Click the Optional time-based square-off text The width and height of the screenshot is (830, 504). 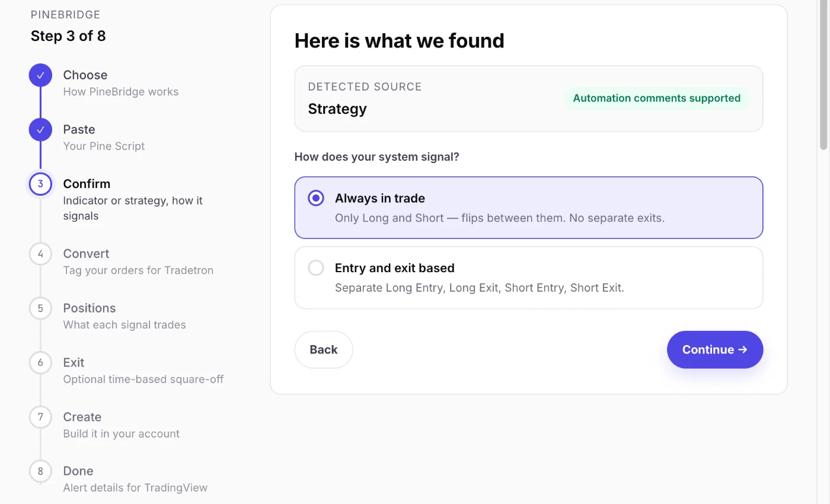tap(143, 379)
